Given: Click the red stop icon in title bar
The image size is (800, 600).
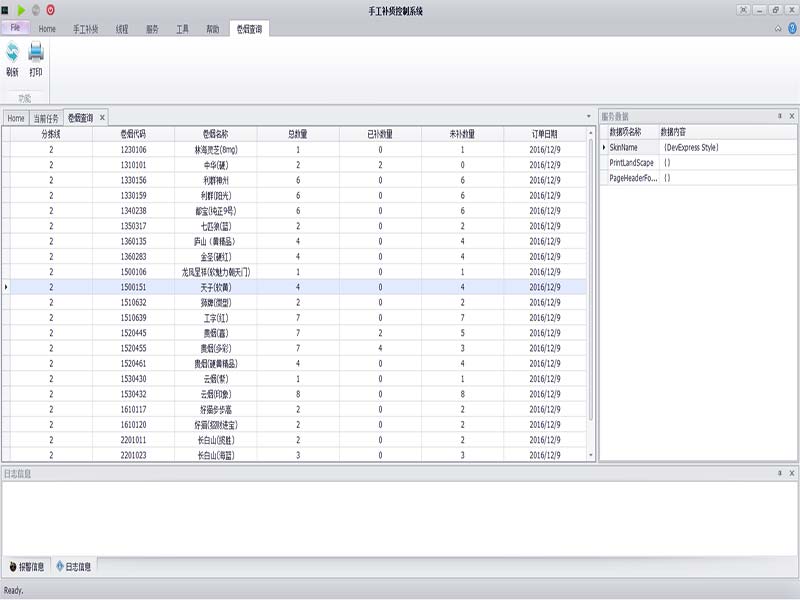Looking at the screenshot, I should (x=50, y=9).
